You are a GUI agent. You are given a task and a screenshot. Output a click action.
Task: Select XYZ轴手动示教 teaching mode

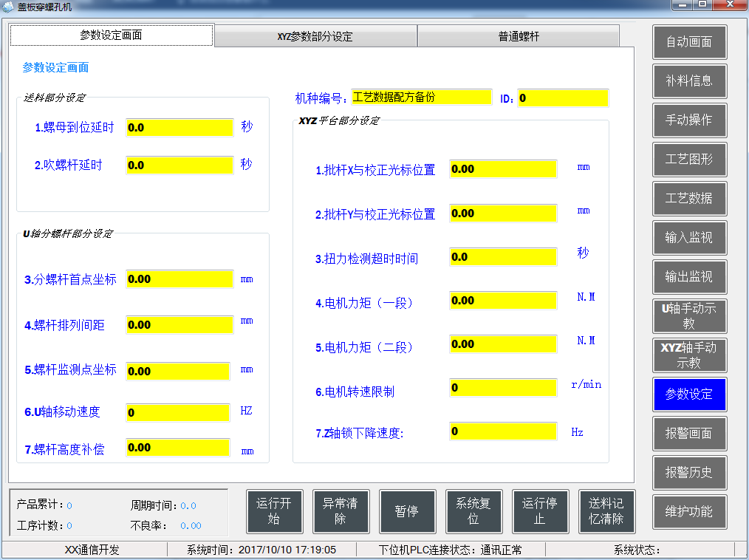pos(689,355)
